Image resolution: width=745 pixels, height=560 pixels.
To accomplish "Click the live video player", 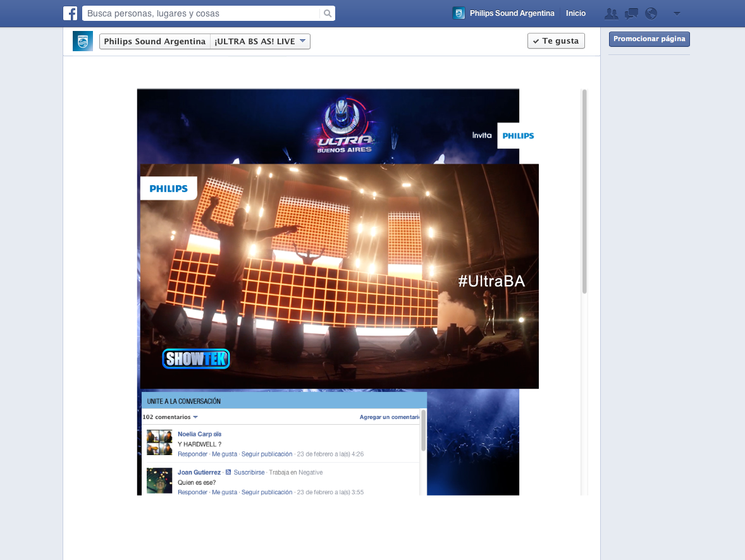I will click(x=339, y=276).
